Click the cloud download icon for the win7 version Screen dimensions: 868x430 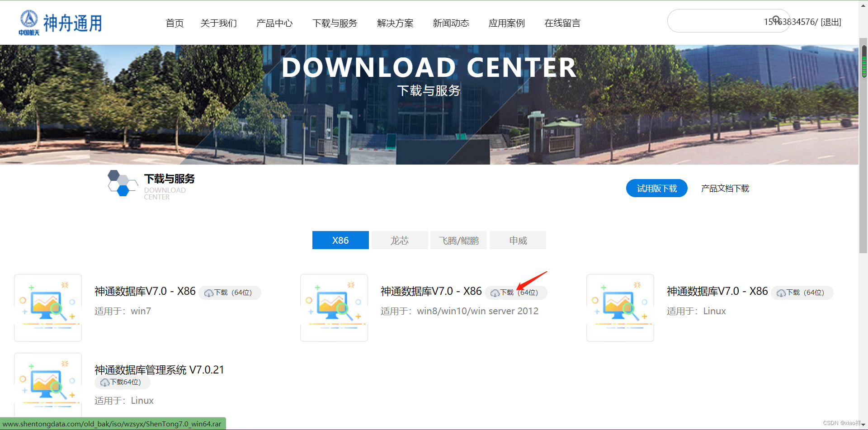tap(209, 293)
